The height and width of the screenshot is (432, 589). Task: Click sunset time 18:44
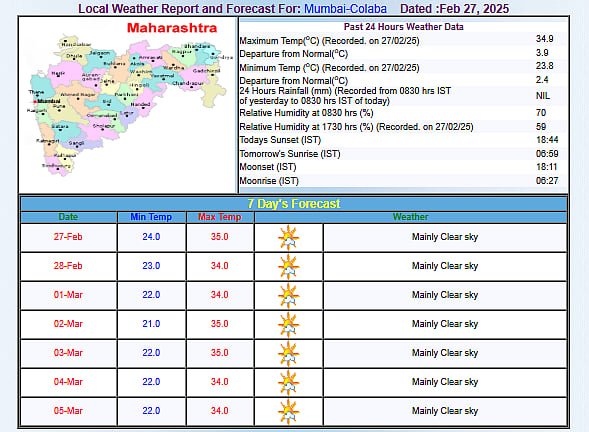(x=547, y=140)
